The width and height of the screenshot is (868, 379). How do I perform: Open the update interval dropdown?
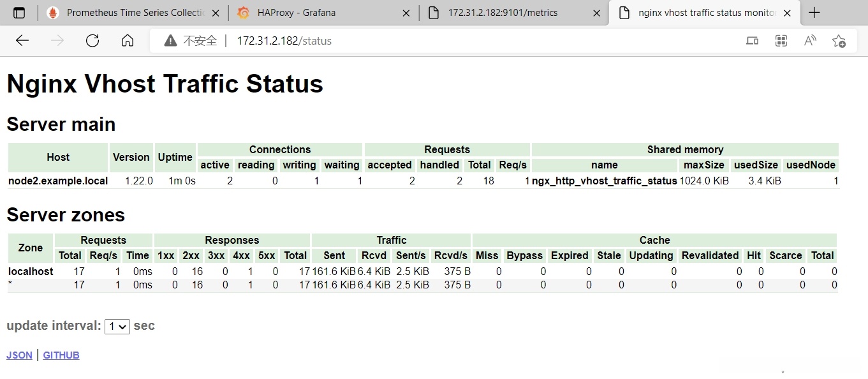coord(117,326)
